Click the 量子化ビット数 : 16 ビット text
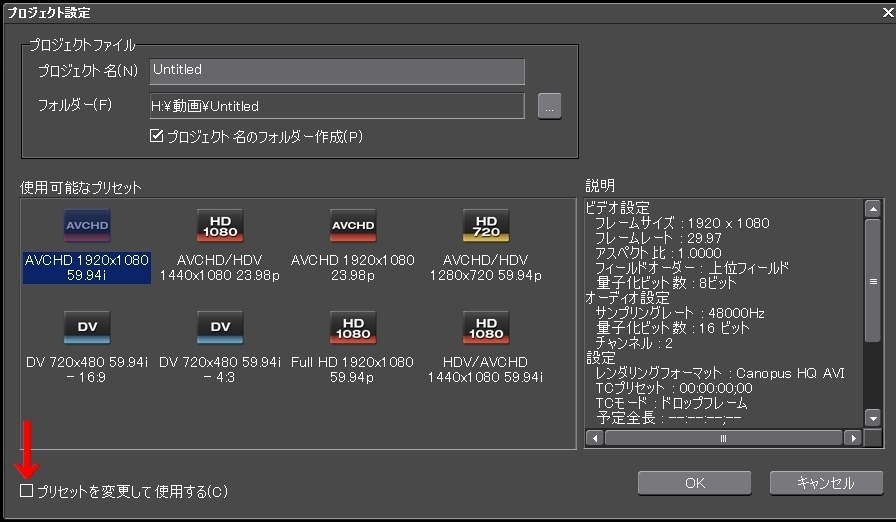896x522 pixels. (673, 328)
